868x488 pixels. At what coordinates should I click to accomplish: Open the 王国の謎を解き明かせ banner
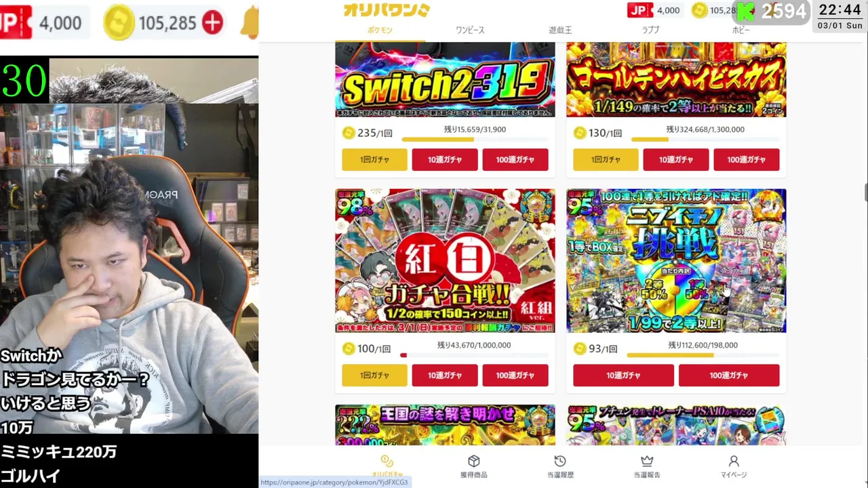point(445,425)
